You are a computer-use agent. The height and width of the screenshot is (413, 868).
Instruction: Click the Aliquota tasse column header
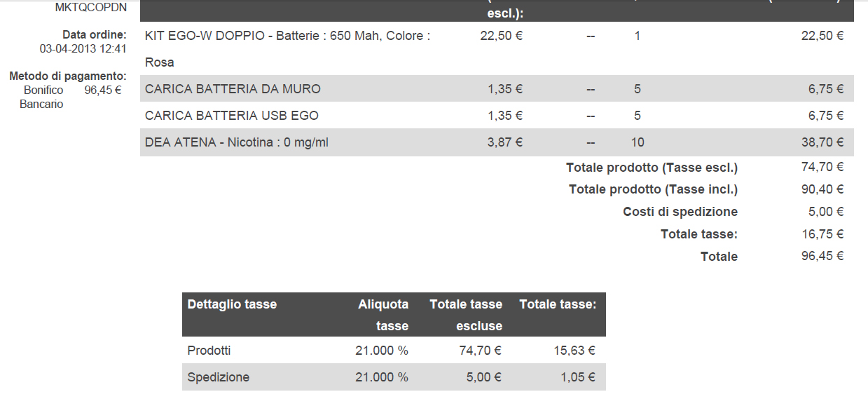(x=383, y=315)
